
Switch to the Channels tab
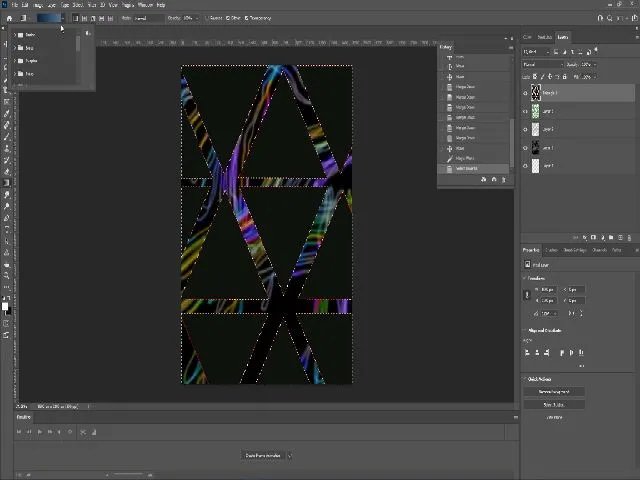600,250
